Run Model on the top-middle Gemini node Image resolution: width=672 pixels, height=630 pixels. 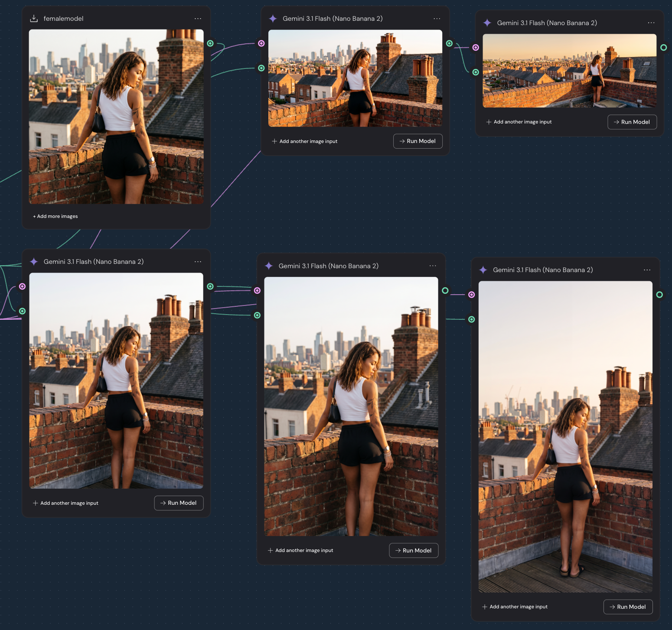click(418, 141)
